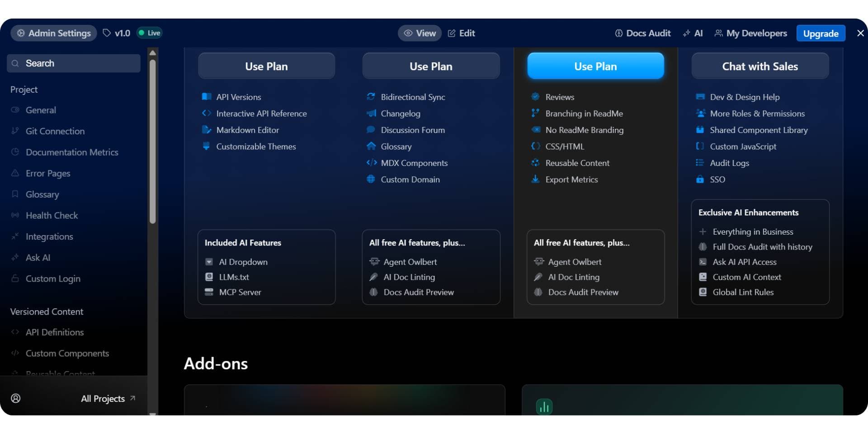
Task: Click the Custom Login lock icon
Action: pos(15,278)
